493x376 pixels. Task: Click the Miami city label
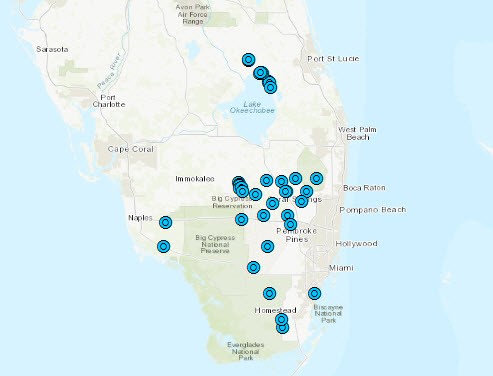pyautogui.click(x=341, y=268)
